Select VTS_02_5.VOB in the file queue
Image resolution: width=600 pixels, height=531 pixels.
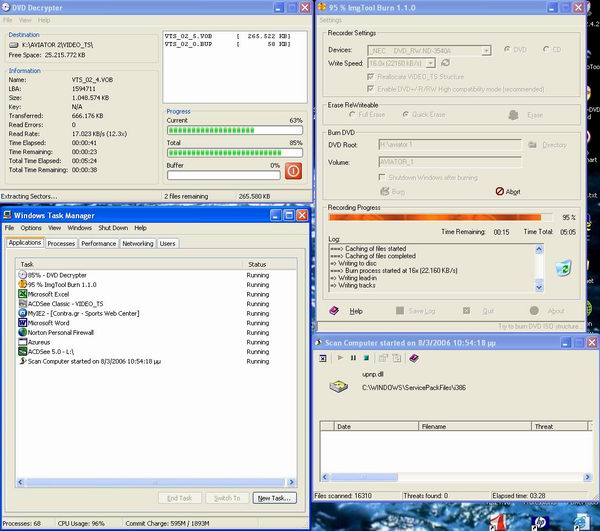point(228,36)
